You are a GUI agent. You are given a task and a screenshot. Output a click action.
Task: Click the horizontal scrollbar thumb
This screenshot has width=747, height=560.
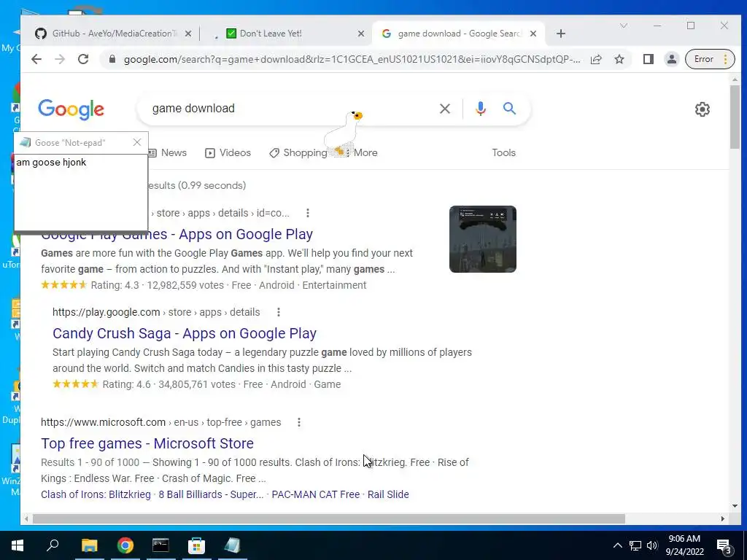[329, 518]
